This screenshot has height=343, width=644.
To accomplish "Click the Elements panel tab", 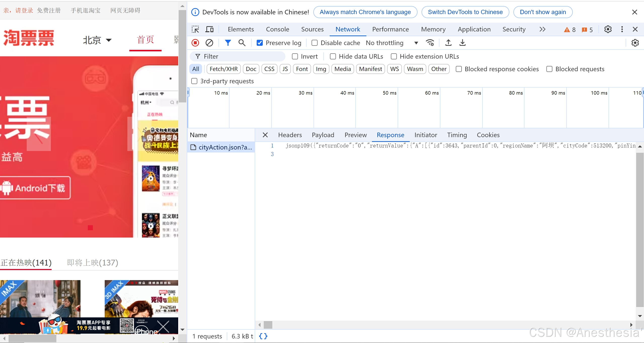I will coord(240,29).
